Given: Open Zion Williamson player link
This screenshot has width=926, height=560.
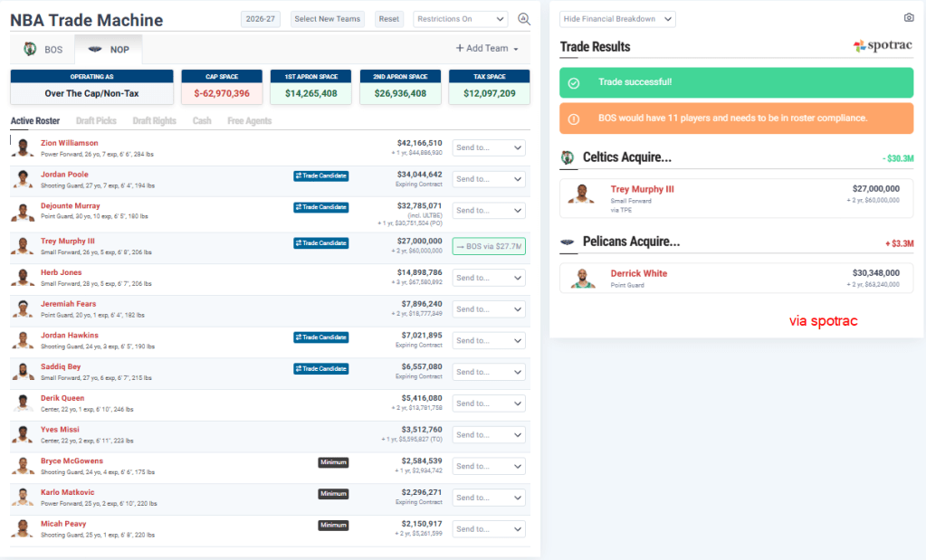Looking at the screenshot, I should [69, 143].
